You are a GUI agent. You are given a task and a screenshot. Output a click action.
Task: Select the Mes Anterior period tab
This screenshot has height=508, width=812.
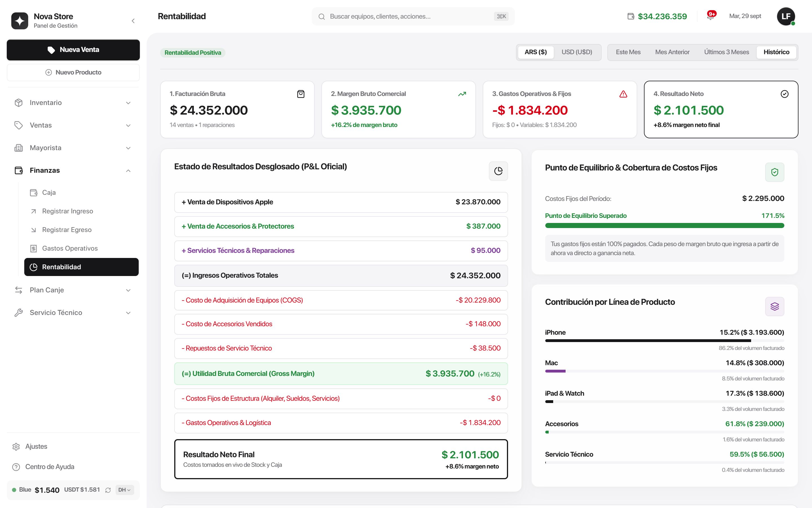(672, 52)
